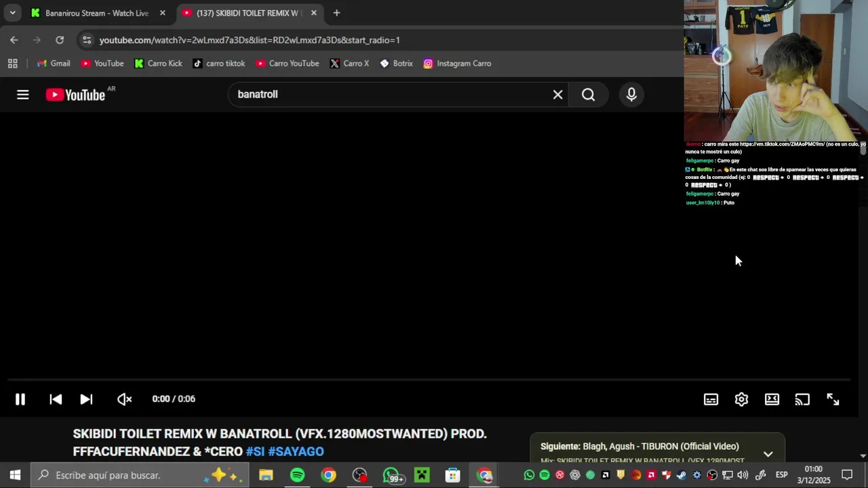Open the carro tiktok bookmark
Image resolution: width=868 pixels, height=488 pixels.
point(218,64)
